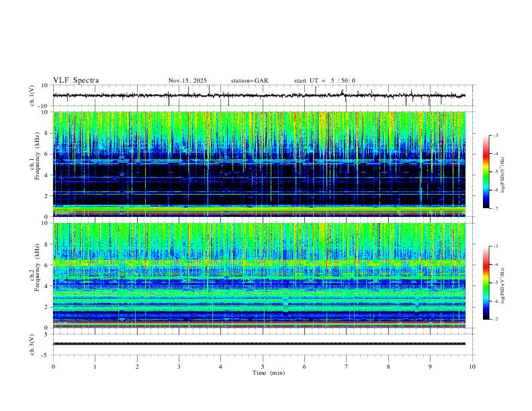Screen dimensions: 532x411
Task: Click the "4" kHz tick of ch.2 spectrogram
Action: [46, 286]
